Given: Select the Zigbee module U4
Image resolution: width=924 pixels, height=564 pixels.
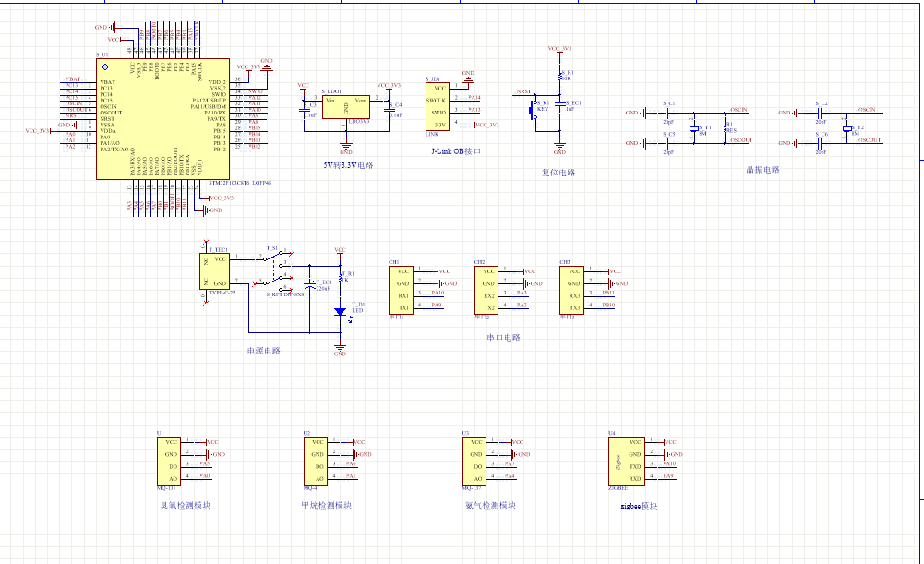Looking at the screenshot, I should click(622, 460).
